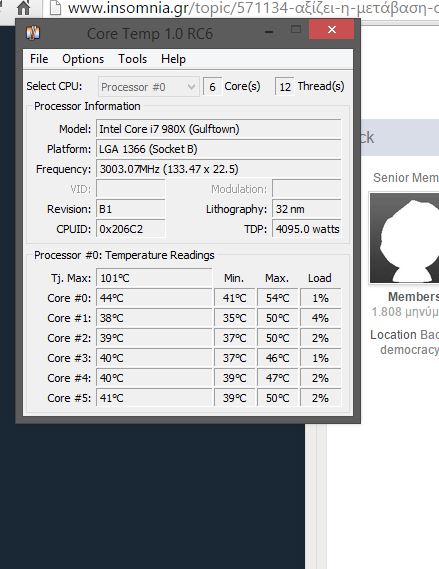Click the empty VID field
439x569 pixels.
(131, 189)
